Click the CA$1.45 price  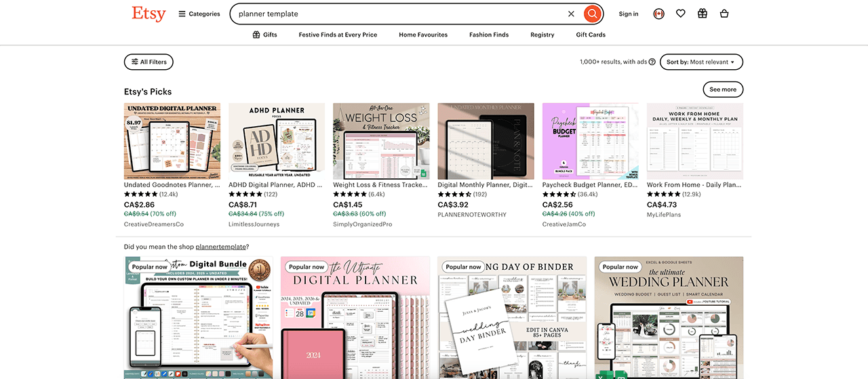click(348, 205)
